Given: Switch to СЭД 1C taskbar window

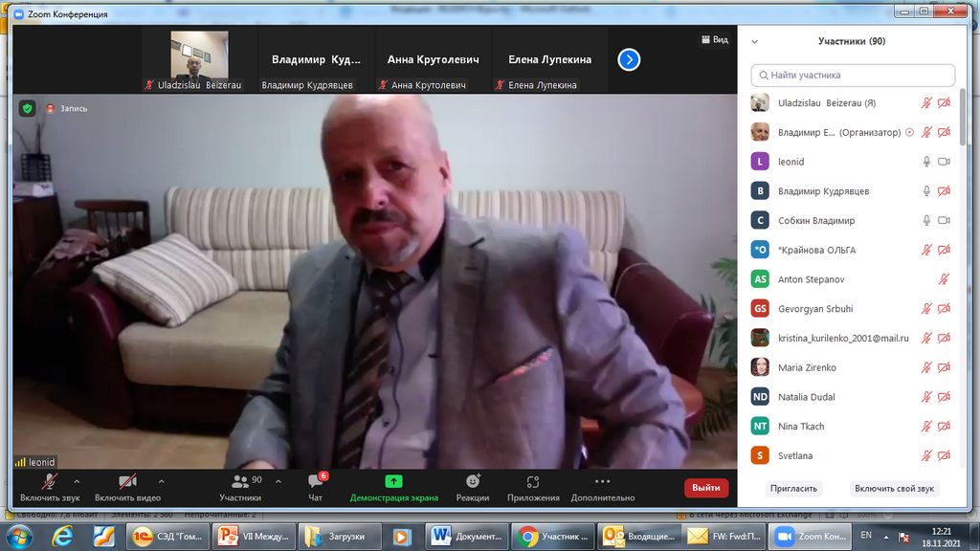Looking at the screenshot, I should click(167, 537).
